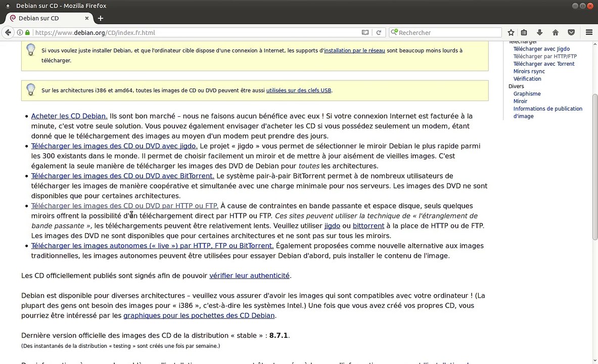Open vérifier leur authenticité link
Screen dimensions: 598x364
pos(249,276)
